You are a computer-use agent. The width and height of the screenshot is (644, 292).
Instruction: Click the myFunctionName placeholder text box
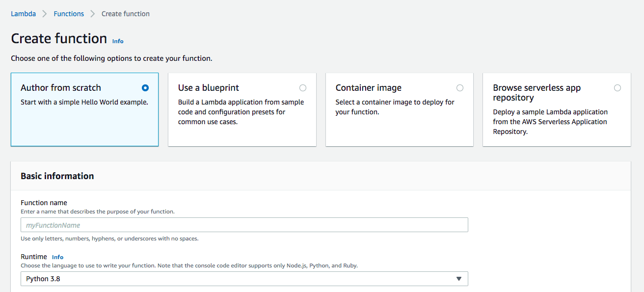pos(244,225)
